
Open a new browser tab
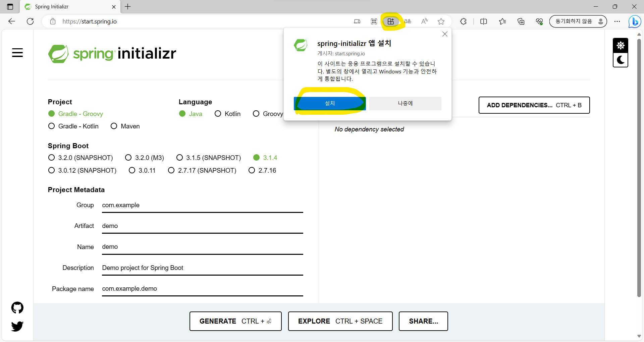point(128,7)
